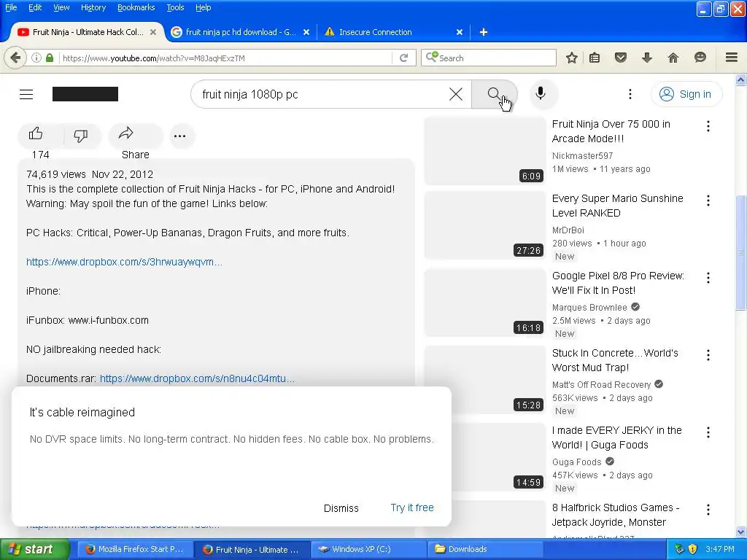Close the Insecure Connection tab
Viewport: 747px width, 560px height.
[x=460, y=32]
